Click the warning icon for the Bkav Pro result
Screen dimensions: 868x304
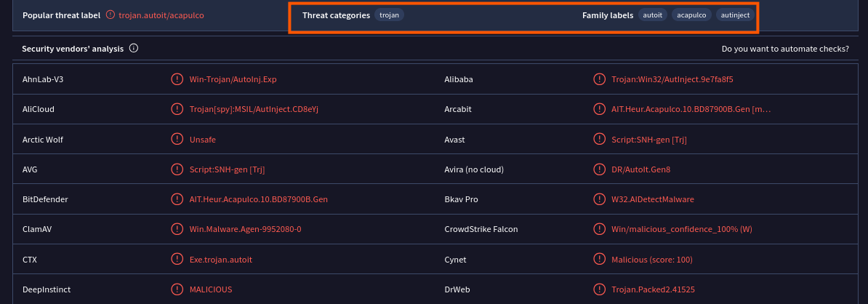(x=599, y=199)
